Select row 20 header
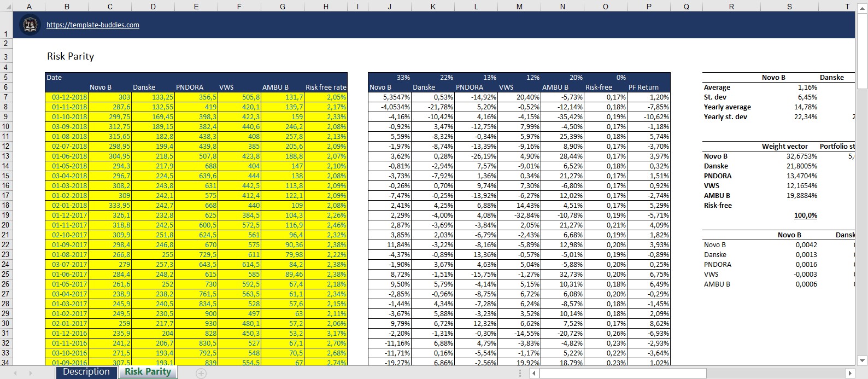 (x=5, y=225)
